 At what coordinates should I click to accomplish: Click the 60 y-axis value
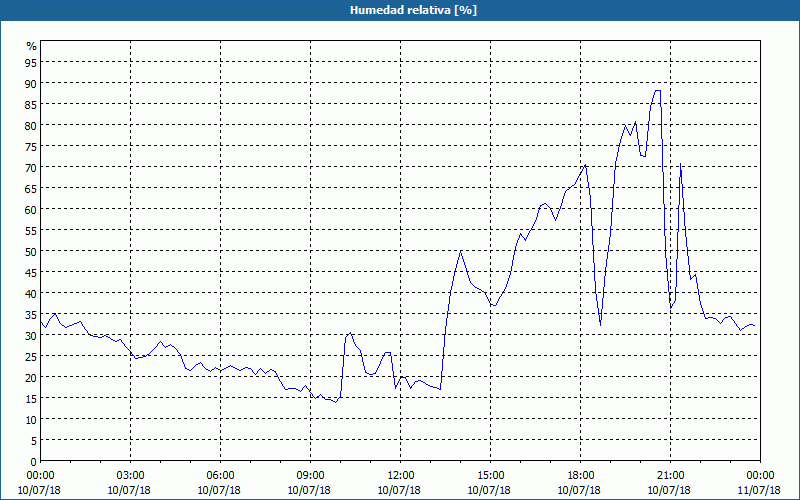coord(31,209)
